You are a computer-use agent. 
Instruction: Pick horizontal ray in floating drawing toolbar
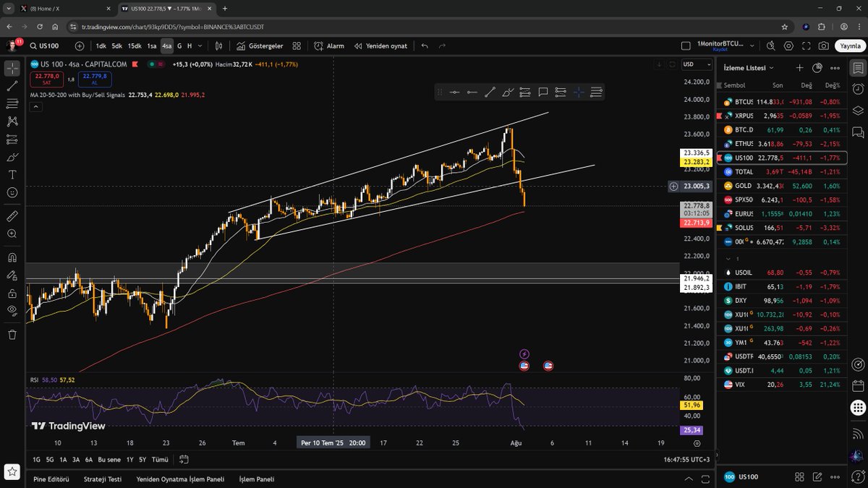click(472, 92)
